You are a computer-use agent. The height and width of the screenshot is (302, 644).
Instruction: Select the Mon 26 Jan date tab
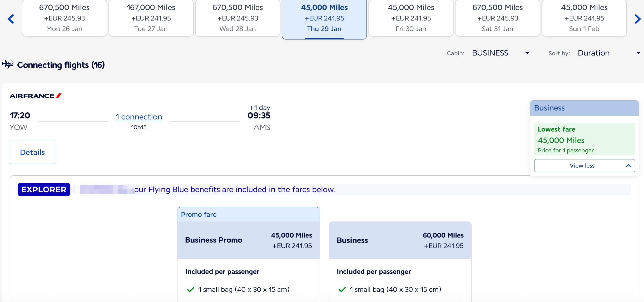[65, 18]
